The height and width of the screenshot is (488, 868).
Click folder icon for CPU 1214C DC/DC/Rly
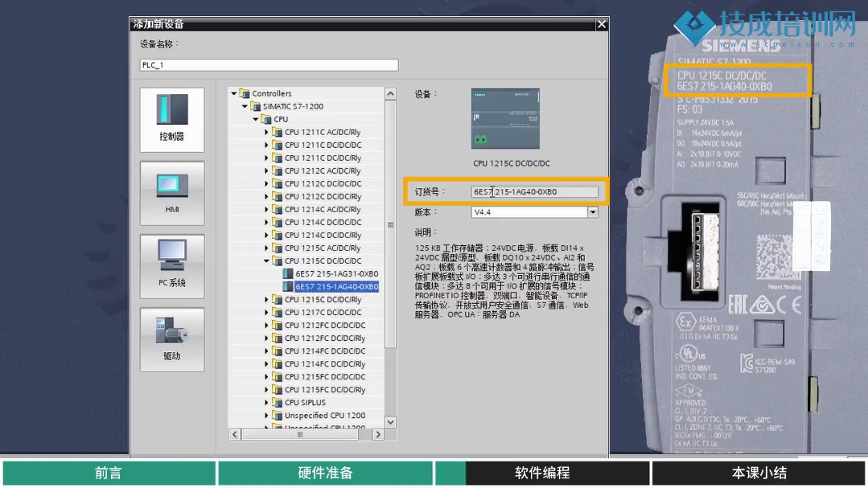[x=277, y=235]
